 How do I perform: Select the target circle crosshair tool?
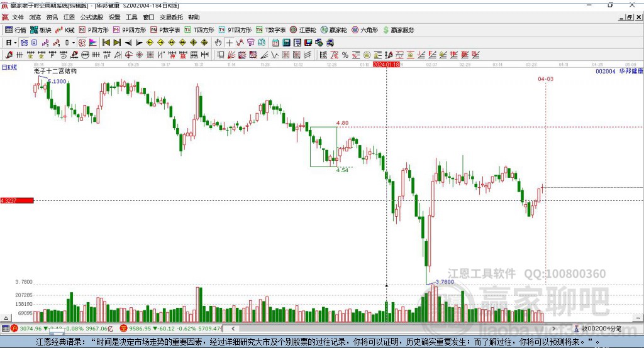click(128, 55)
